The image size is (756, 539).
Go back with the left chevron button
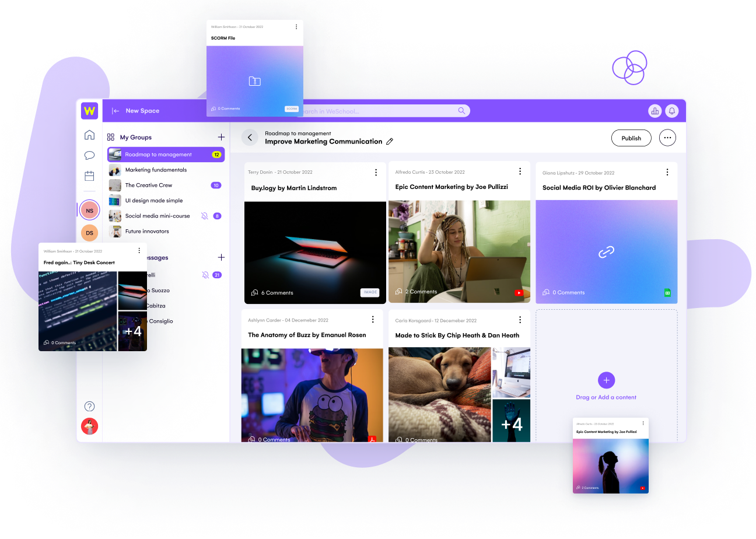(x=250, y=138)
